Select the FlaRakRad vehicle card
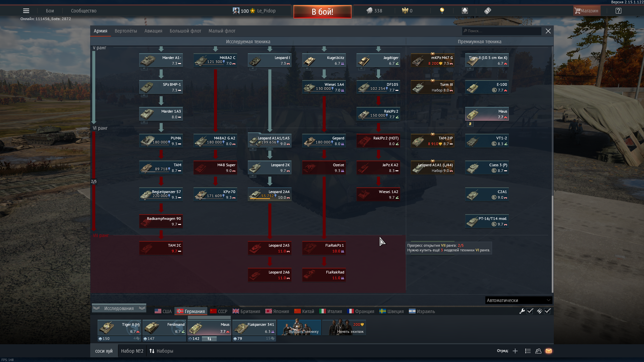 pyautogui.click(x=324, y=275)
